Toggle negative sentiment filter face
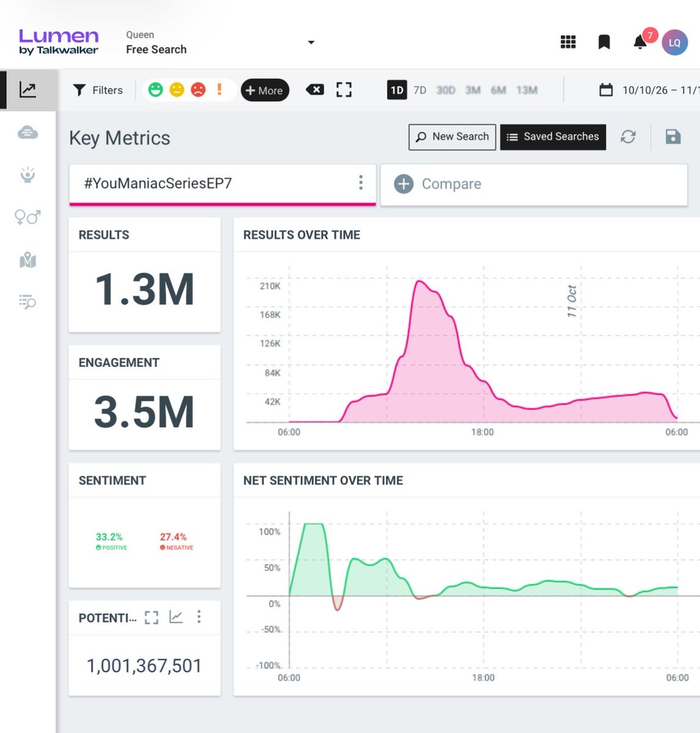Screen dimensions: 700x733 coord(198,90)
